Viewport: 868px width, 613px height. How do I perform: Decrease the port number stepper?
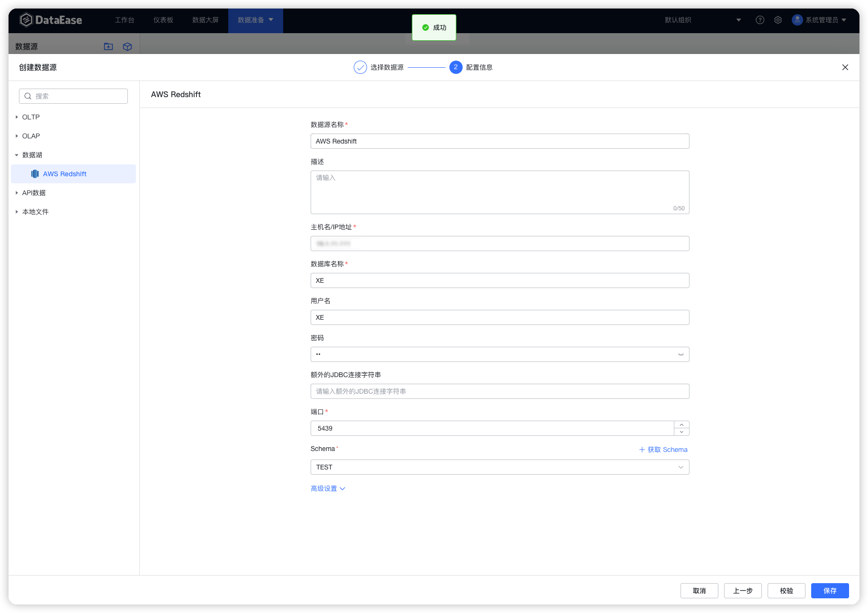coord(681,432)
